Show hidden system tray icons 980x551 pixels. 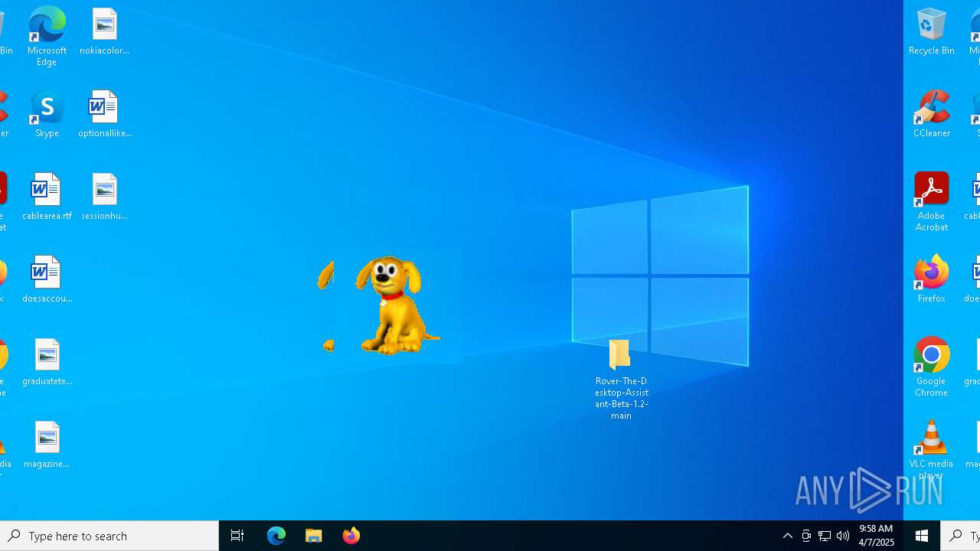click(x=787, y=536)
